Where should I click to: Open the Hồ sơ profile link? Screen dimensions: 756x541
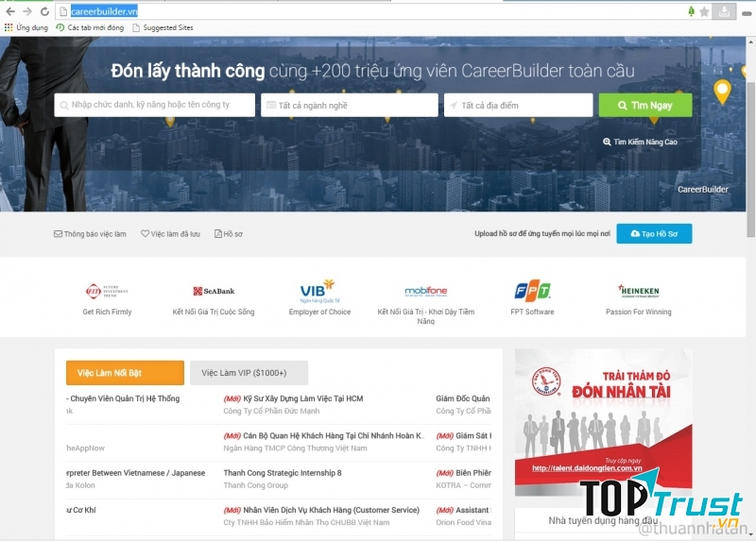(x=229, y=233)
